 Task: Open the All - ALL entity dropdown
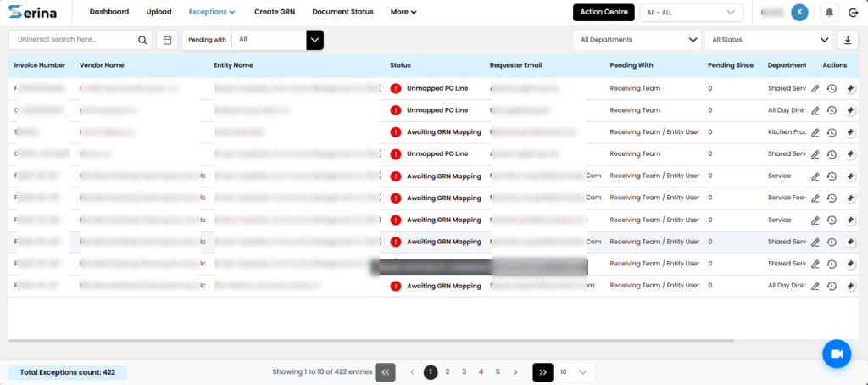click(x=692, y=12)
